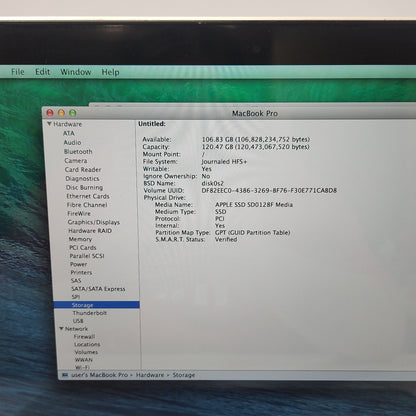Click the green zoom button
This screenshot has width=416, height=416.
[x=73, y=113]
